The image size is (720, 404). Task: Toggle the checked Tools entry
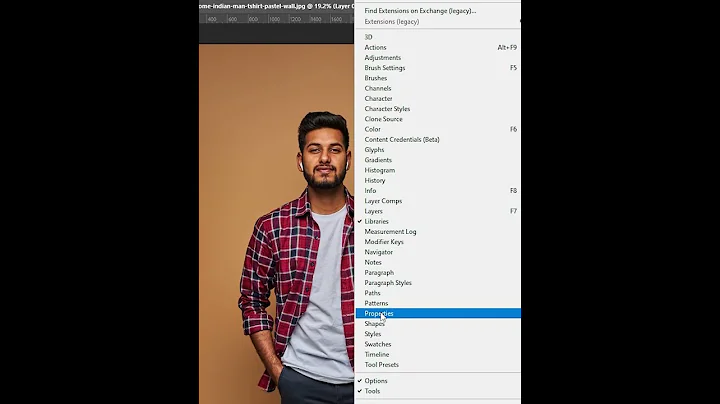438,391
